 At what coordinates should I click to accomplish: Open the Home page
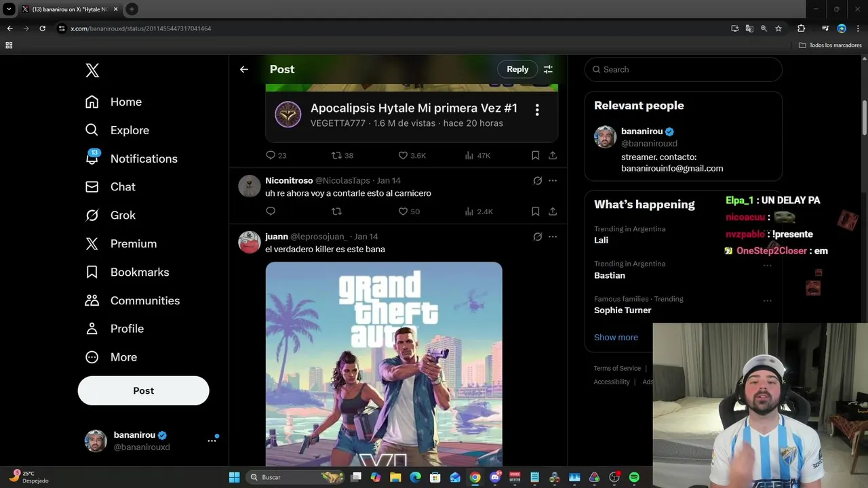[x=113, y=102]
